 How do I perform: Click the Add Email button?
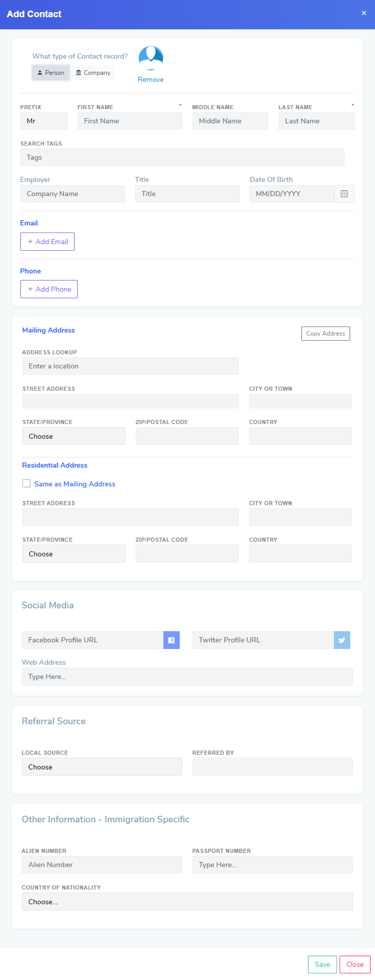coord(47,241)
